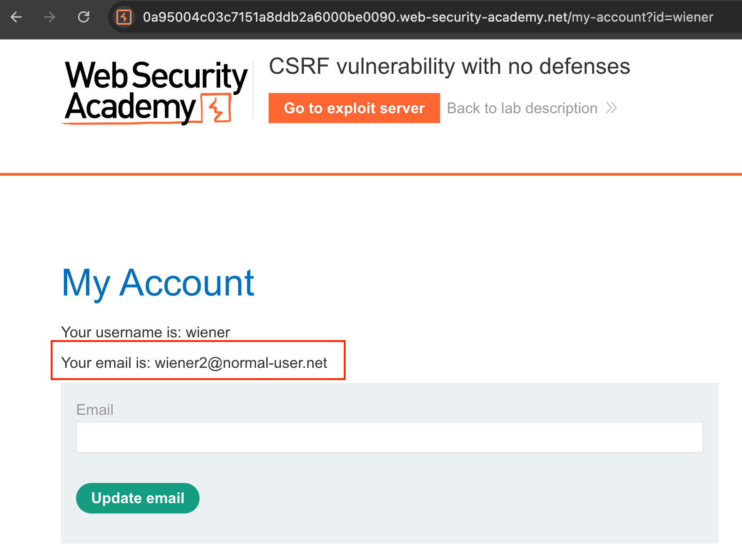Click the orange horizontal divider line
This screenshot has height=560, width=742.
[371, 174]
